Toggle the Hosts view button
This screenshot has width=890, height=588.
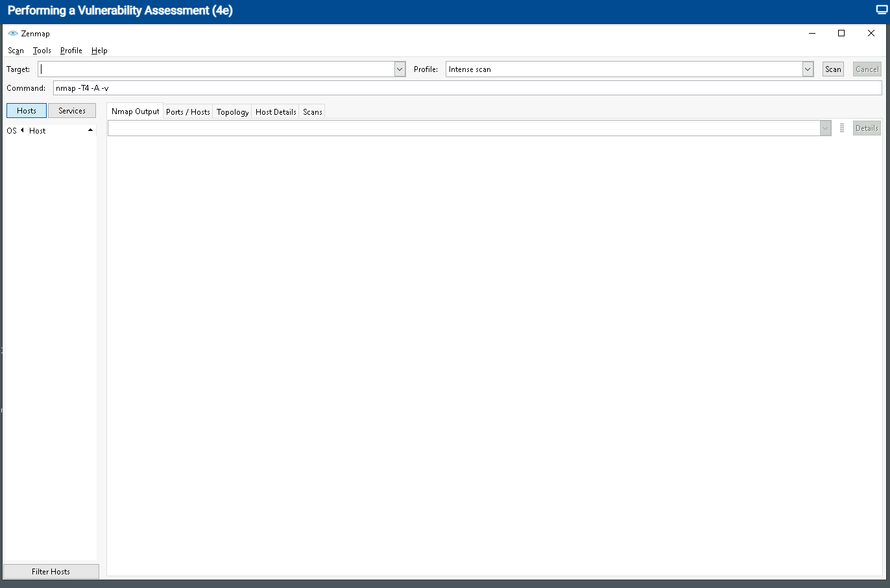tap(27, 111)
